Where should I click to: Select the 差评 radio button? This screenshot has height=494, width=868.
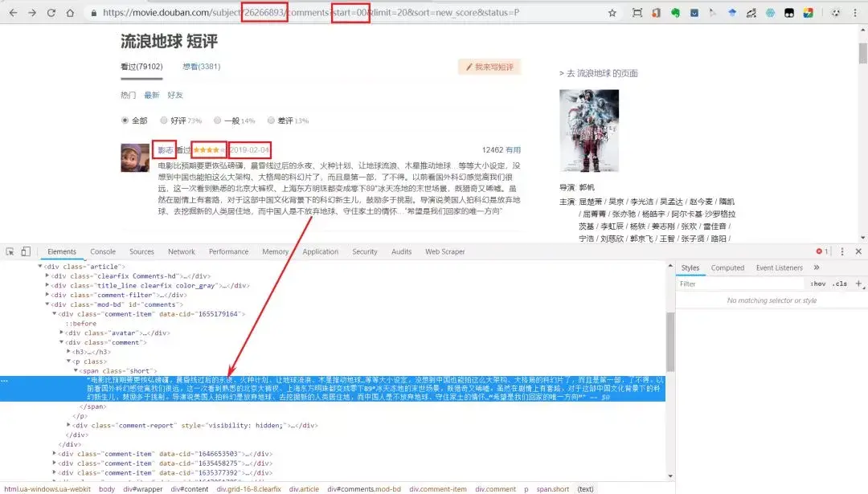[272, 120]
